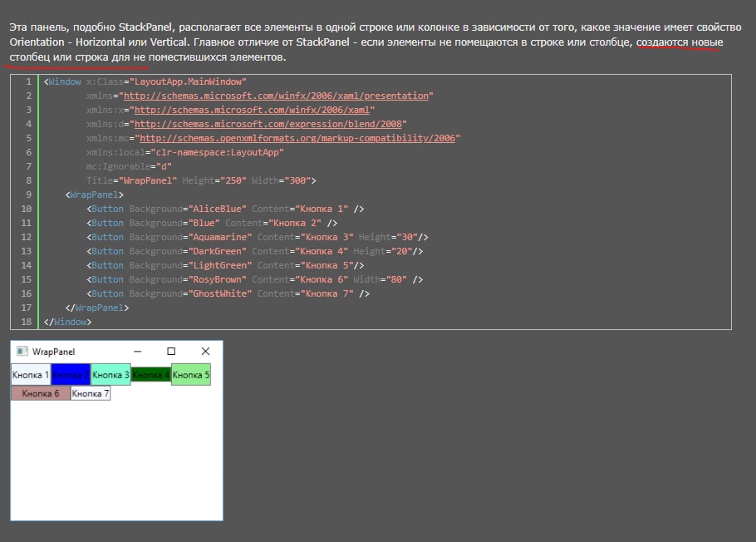Click the Кнопка 1 button in WrapPanel window
Viewport: 756px width, 542px height.
click(x=31, y=375)
